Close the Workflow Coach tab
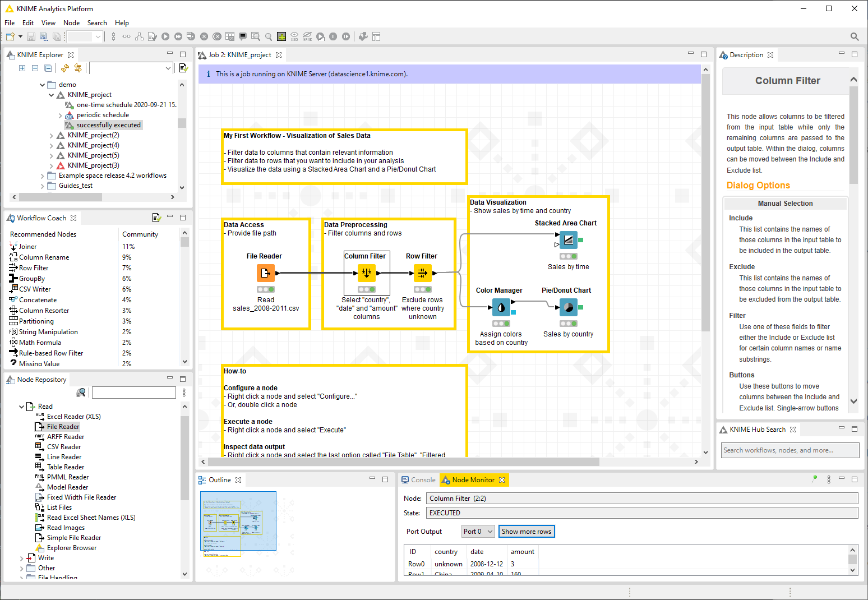 pos(73,218)
